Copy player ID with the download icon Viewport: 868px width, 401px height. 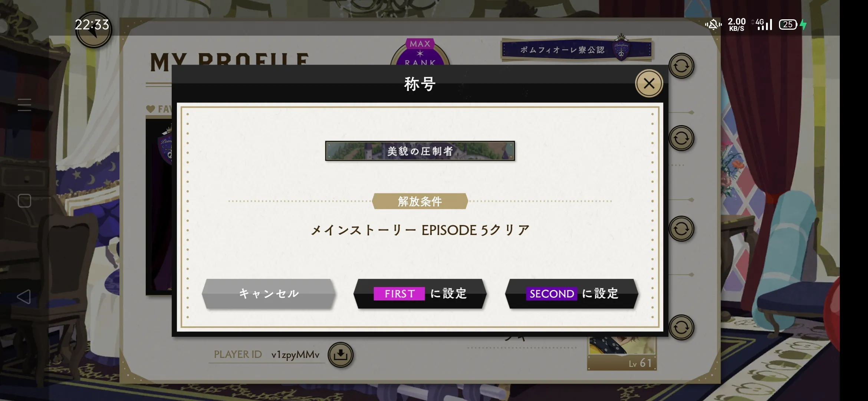pyautogui.click(x=341, y=355)
